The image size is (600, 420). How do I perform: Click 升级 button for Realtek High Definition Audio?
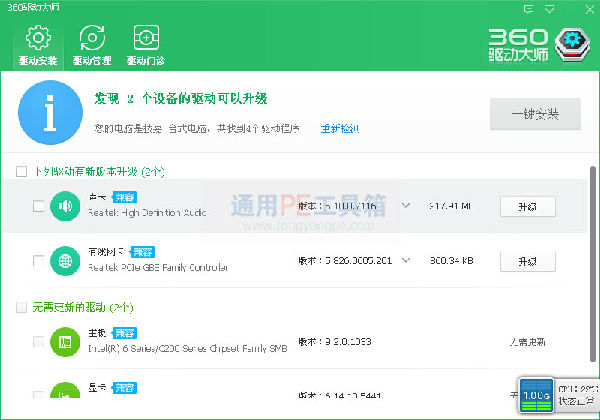tap(528, 207)
